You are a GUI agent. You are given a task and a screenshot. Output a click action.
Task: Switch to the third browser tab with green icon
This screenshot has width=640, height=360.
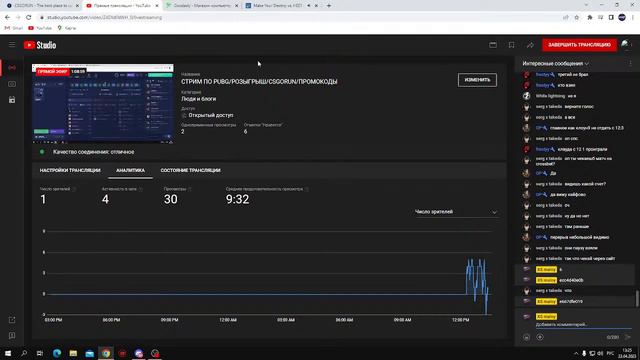202,6
